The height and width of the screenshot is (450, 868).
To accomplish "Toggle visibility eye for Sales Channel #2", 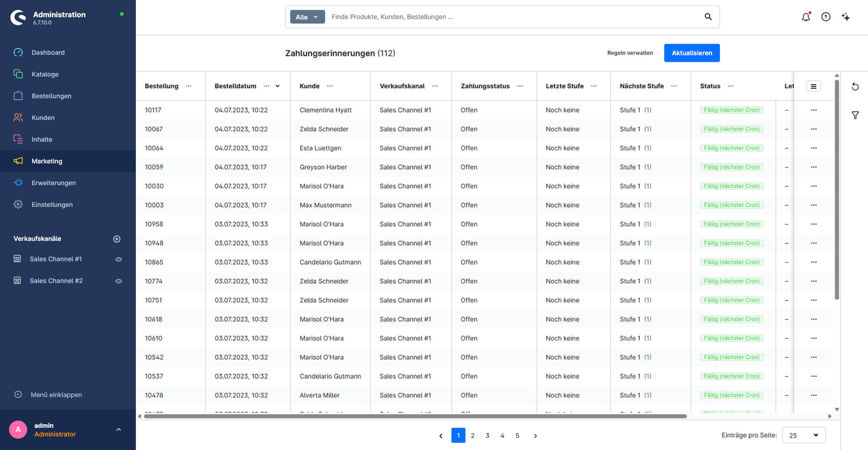I will pos(118,281).
